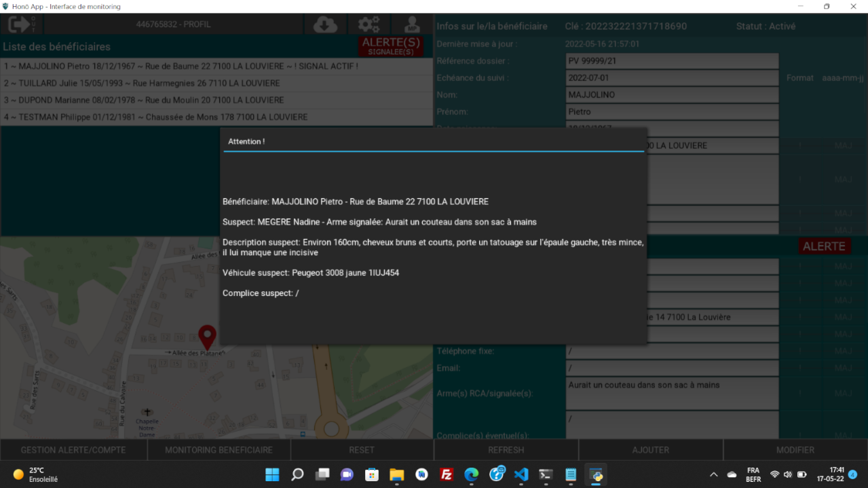Click the red map location pin

tap(207, 337)
